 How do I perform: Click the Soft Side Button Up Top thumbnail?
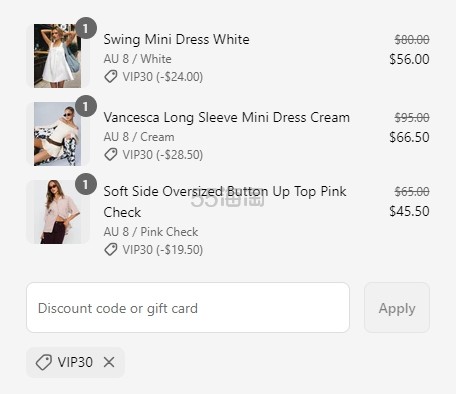tap(58, 212)
